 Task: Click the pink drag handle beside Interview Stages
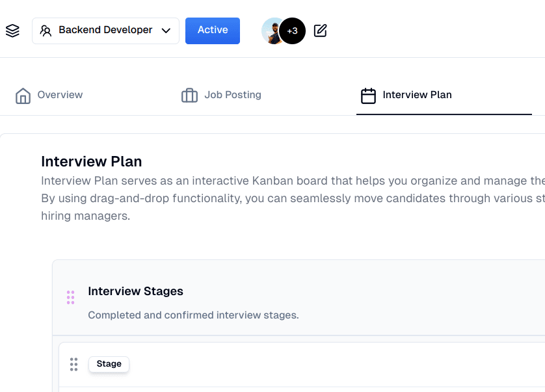pyautogui.click(x=70, y=297)
